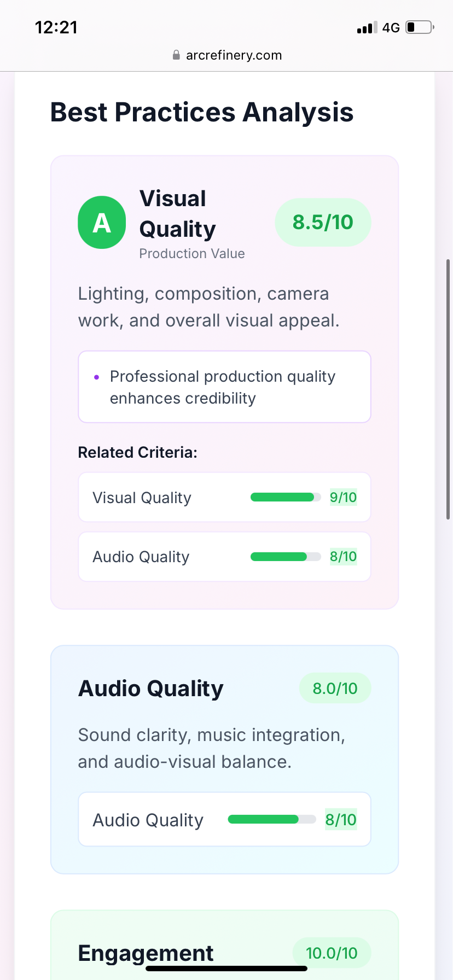Tap the 12:21 clock in status bar
The image size is (453, 980).
point(56,27)
